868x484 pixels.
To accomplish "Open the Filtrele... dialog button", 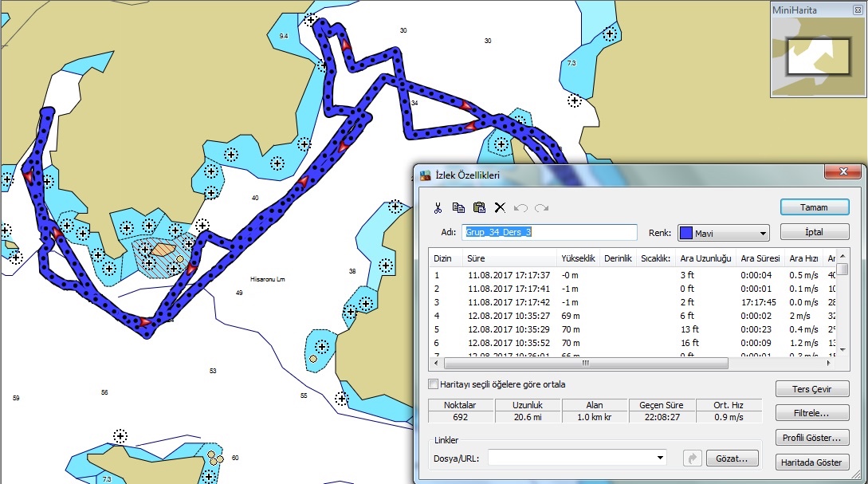I will point(812,413).
